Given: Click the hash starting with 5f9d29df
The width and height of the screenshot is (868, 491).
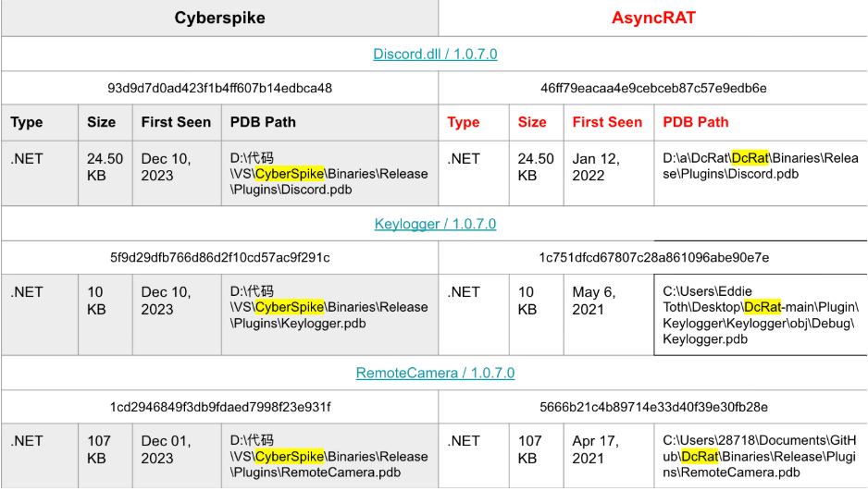Looking at the screenshot, I should tap(219, 257).
